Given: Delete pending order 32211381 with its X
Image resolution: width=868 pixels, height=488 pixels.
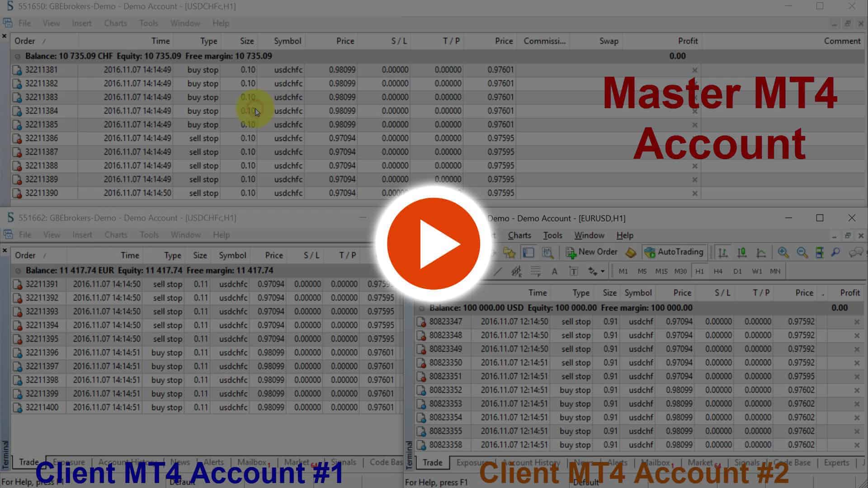Looking at the screenshot, I should [x=695, y=70].
